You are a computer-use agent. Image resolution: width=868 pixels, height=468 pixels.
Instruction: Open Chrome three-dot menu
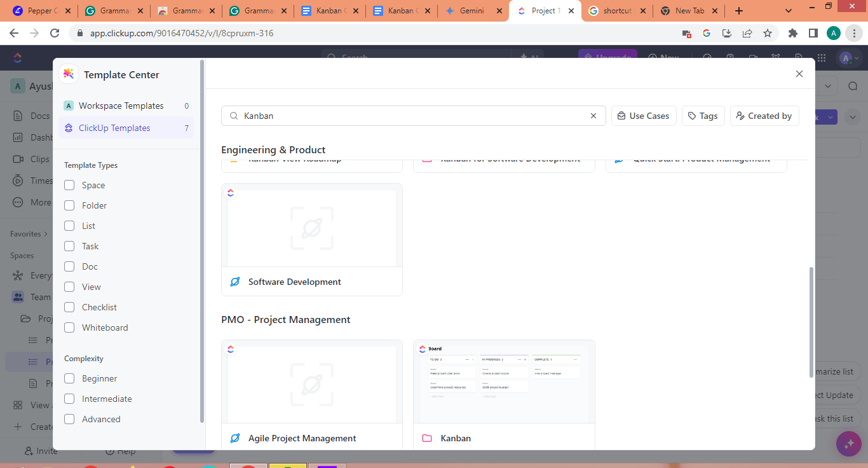855,33
